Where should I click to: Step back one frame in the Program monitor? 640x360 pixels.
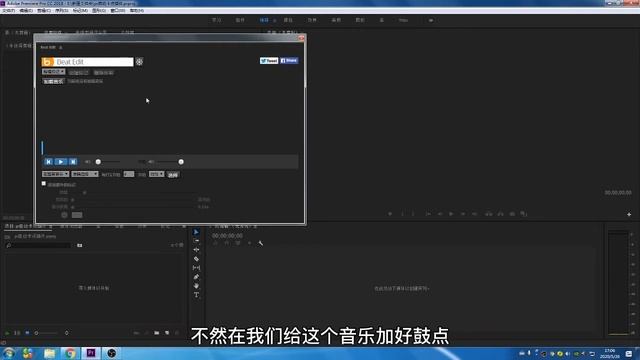coord(440,214)
